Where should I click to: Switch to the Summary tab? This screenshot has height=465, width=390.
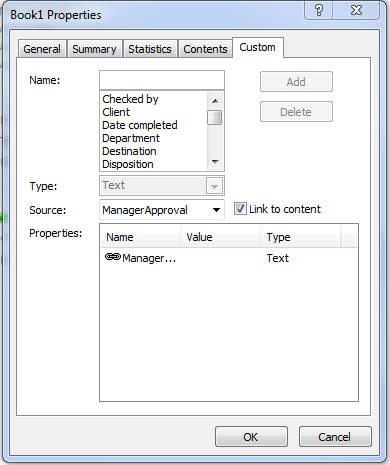click(94, 49)
